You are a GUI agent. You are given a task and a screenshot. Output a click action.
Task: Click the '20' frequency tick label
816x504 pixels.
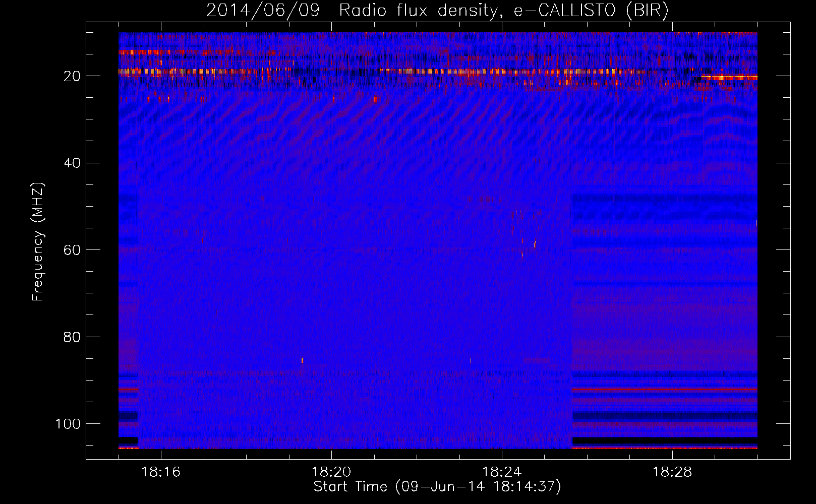coord(73,76)
